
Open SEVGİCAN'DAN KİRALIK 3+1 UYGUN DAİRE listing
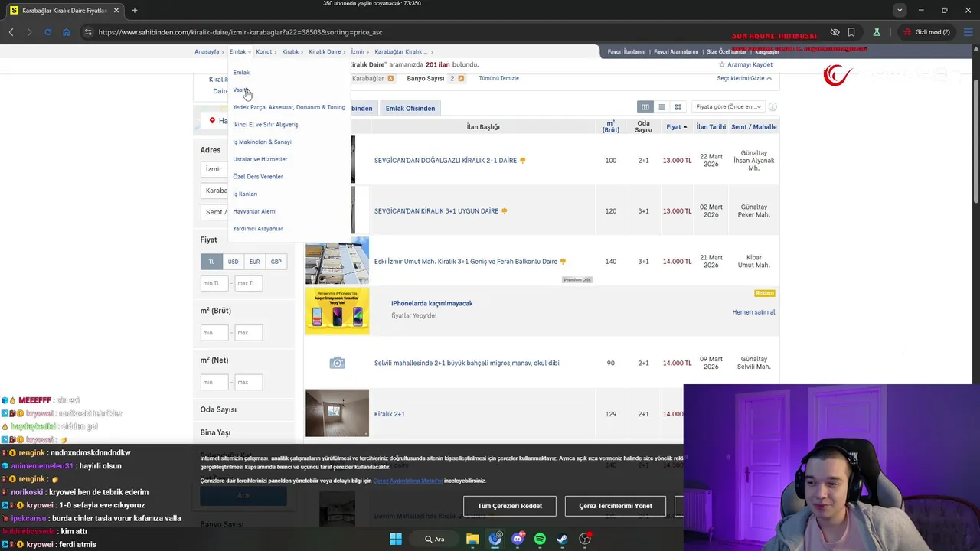(x=436, y=211)
